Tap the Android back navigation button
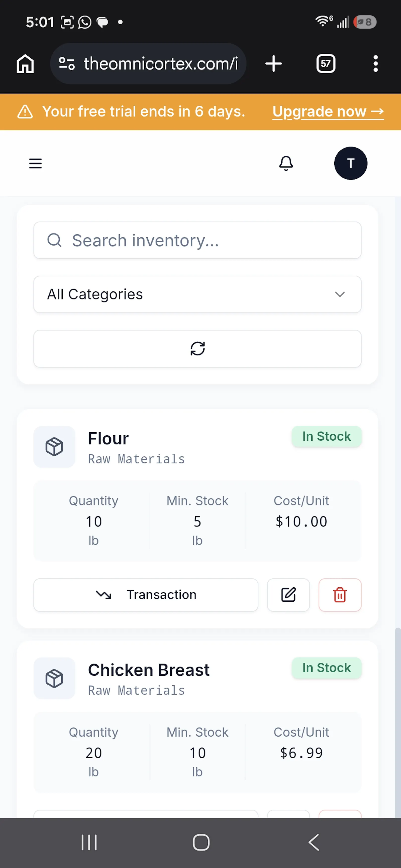401x868 pixels. [314, 843]
